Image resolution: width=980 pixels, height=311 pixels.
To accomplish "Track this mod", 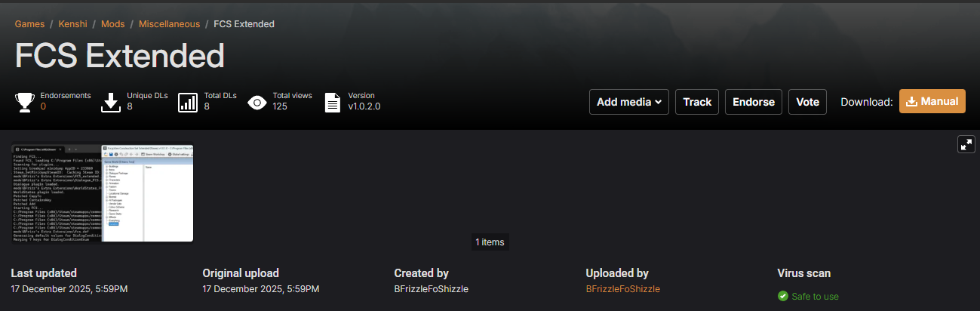I will pyautogui.click(x=697, y=102).
